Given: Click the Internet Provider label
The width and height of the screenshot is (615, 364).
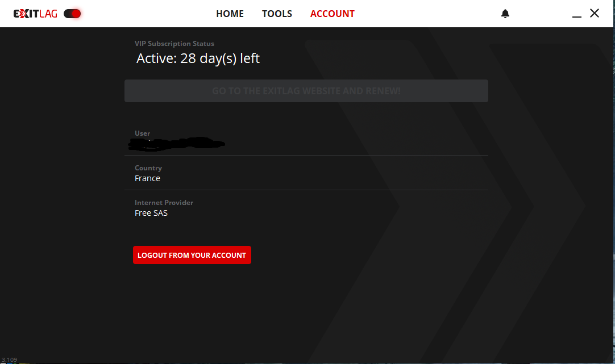Looking at the screenshot, I should click(x=164, y=203).
